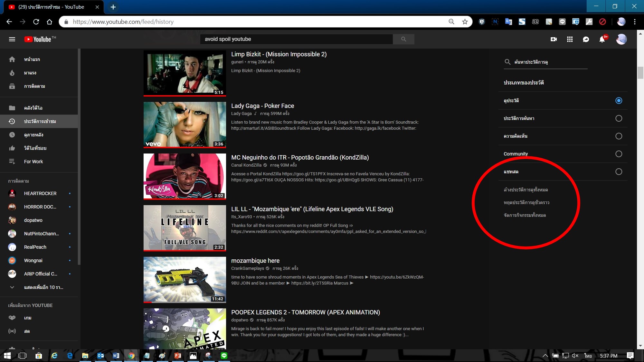The width and height of the screenshot is (644, 362).
Task: Expand แสดงเพิ่มอีก 10 รายการ subscriptions
Action: [x=39, y=287]
